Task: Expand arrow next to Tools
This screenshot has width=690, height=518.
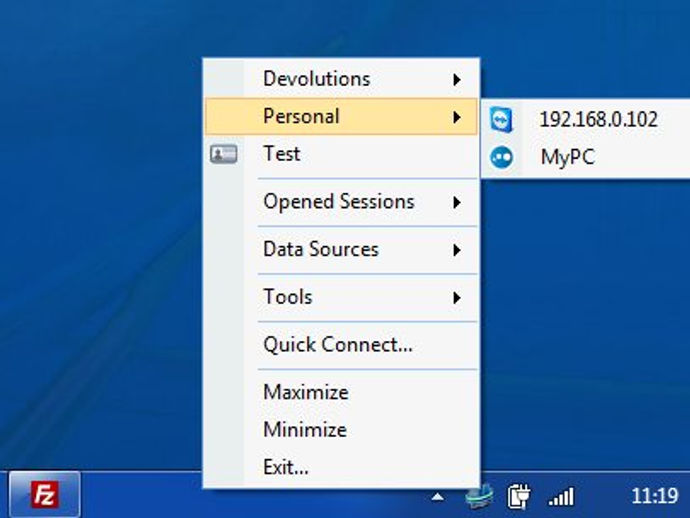Action: click(457, 298)
